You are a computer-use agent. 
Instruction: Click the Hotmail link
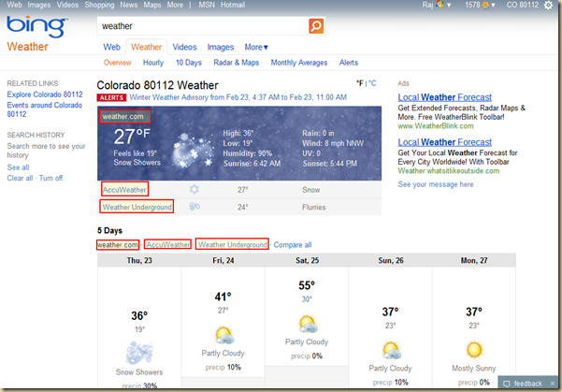coord(233,5)
